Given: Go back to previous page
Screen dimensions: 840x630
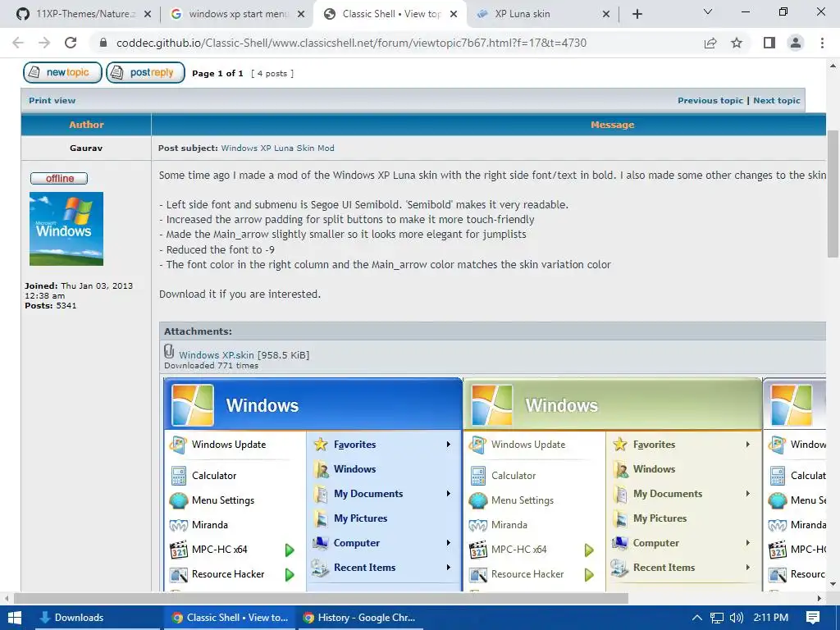Looking at the screenshot, I should click(18, 43).
